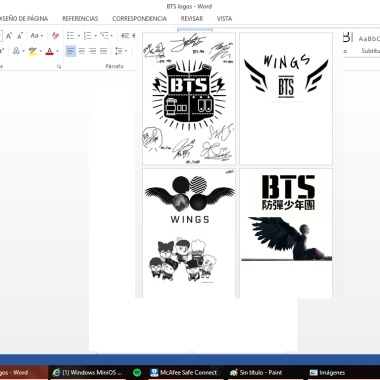Toggle left text alignment
Screen dimensions: 380x380
tap(70, 51)
